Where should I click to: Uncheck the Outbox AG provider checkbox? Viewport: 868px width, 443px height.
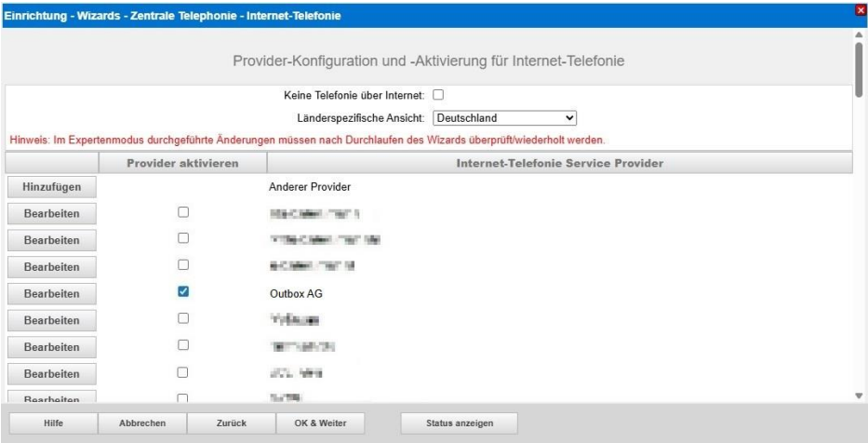click(x=183, y=292)
